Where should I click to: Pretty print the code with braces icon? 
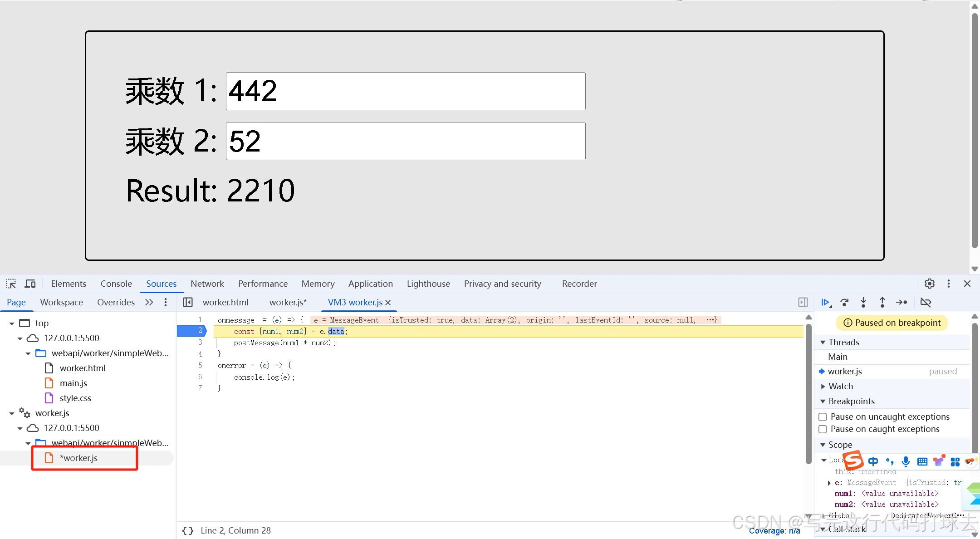click(188, 530)
